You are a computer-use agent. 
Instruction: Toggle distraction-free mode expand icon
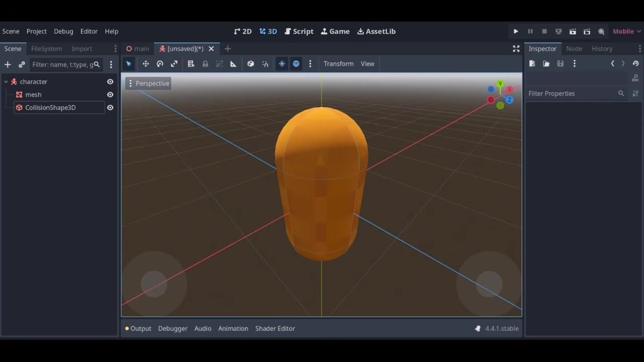tap(516, 49)
